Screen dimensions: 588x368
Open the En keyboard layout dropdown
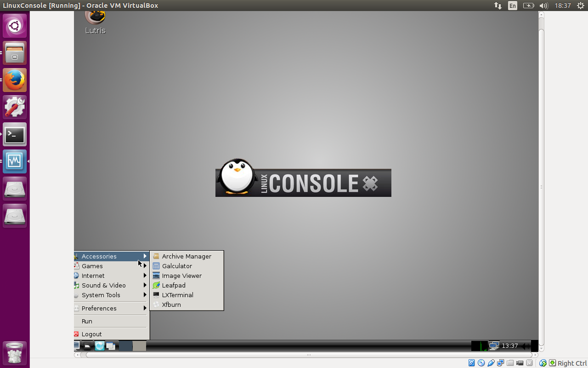(x=513, y=6)
